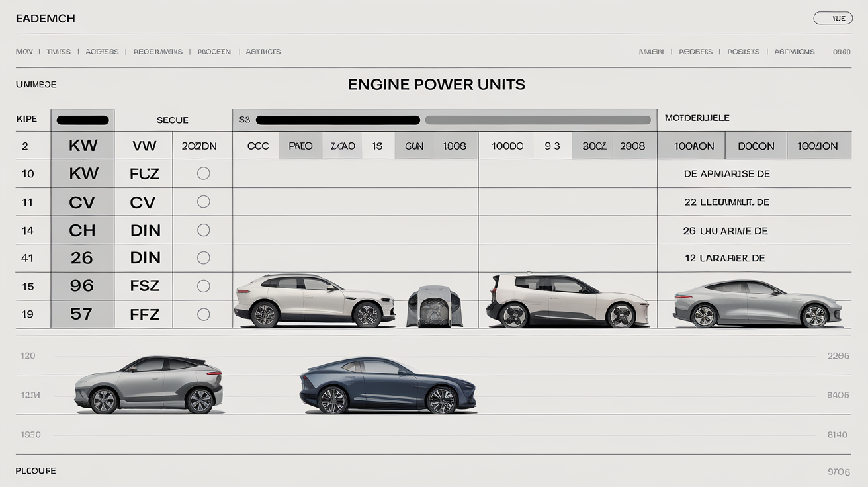
Task: Click the black S3 progress bar
Action: click(336, 120)
